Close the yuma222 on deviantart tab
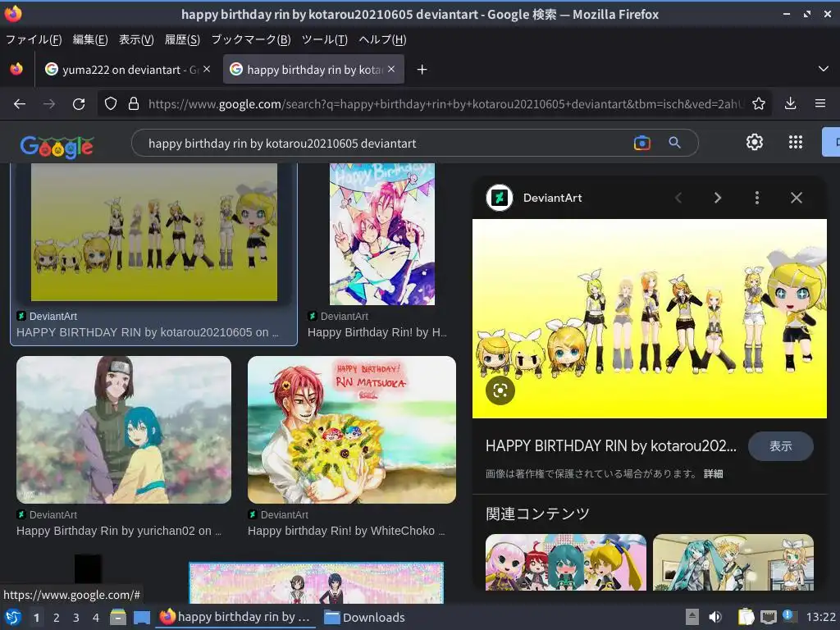This screenshot has width=840, height=630. pyautogui.click(x=207, y=69)
